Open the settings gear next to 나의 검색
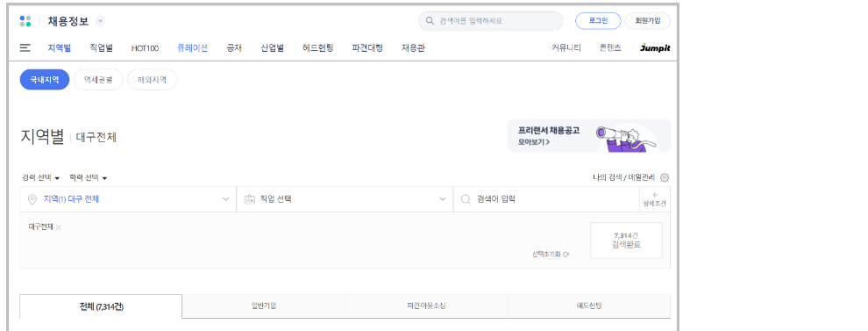868x331 pixels. (665, 178)
